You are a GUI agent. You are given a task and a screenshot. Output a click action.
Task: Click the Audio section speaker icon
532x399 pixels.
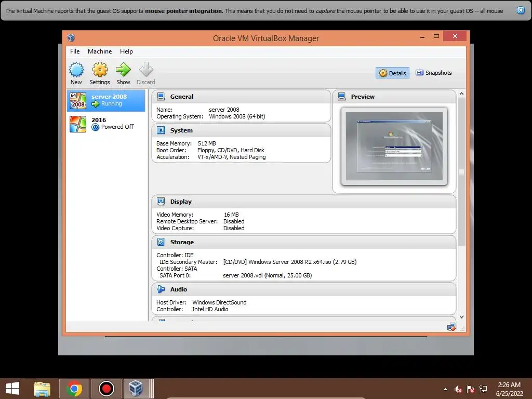[161, 289]
